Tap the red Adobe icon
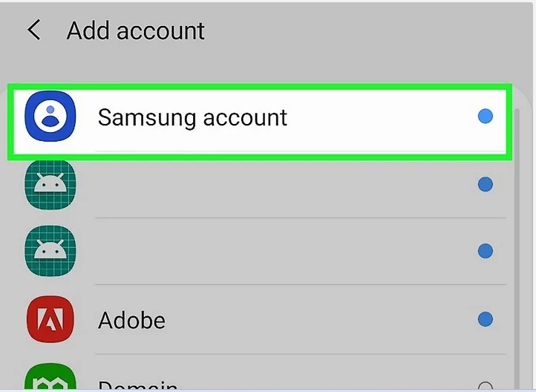Image resolution: width=536 pixels, height=392 pixels. pos(50,319)
